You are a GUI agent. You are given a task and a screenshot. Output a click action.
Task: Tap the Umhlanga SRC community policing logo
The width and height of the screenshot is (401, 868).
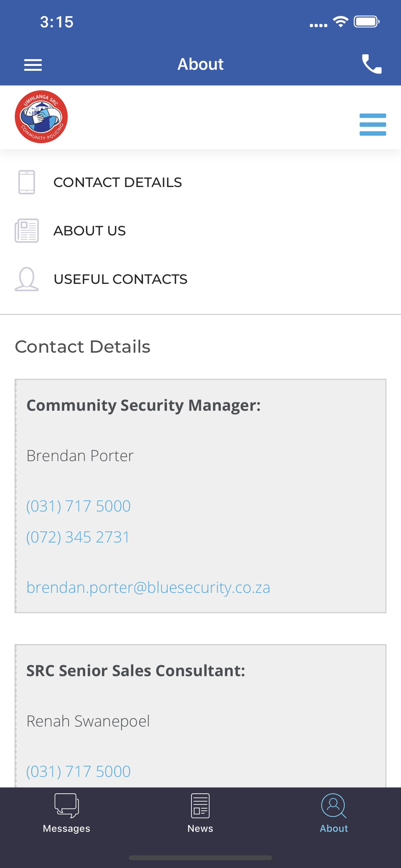[x=41, y=117]
